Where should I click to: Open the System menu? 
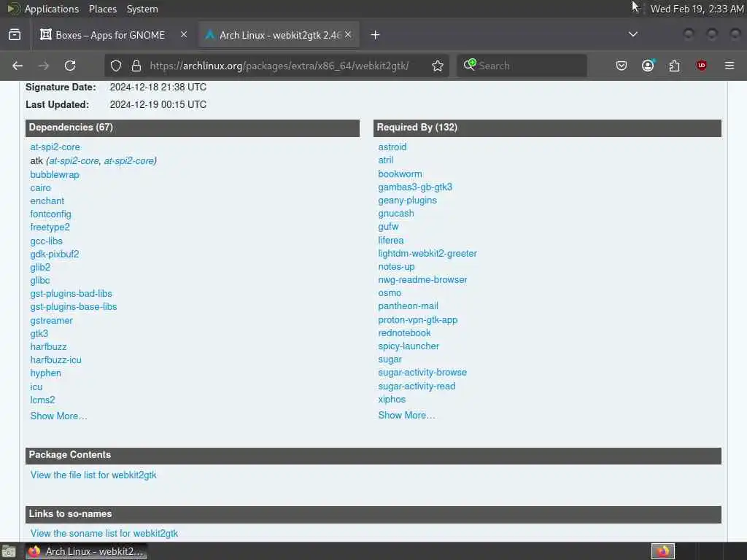pyautogui.click(x=142, y=9)
